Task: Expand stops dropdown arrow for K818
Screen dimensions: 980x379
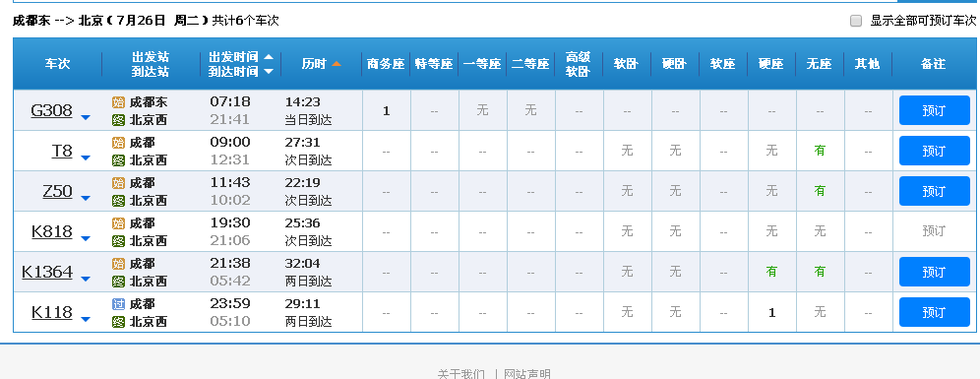Action: [x=86, y=238]
